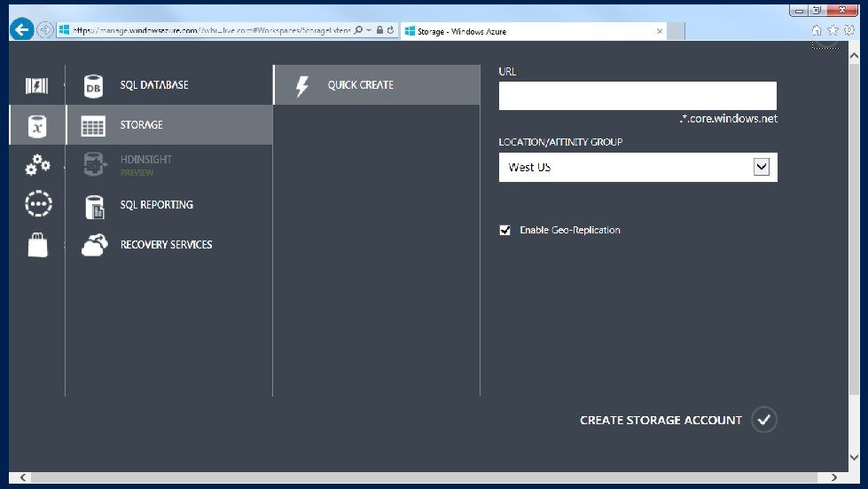Open browser Favorites star icon

[x=833, y=30]
